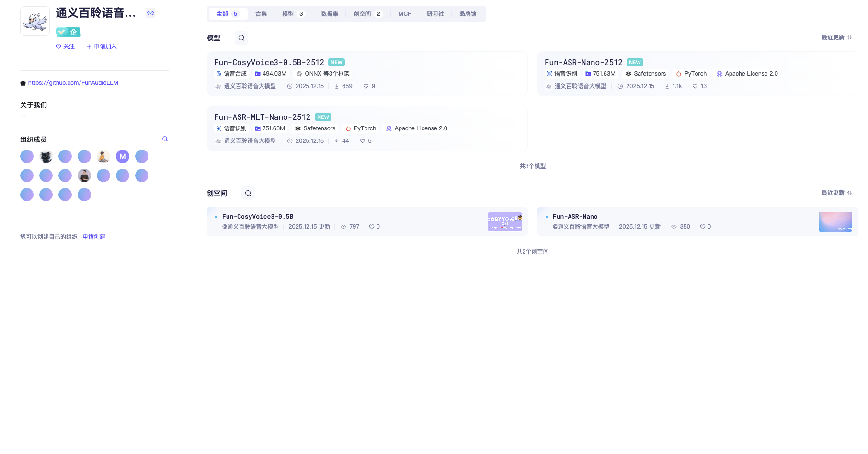868x454 pixels.
Task: Click the CosyVoice 3.0 space thumbnail
Action: (x=505, y=221)
